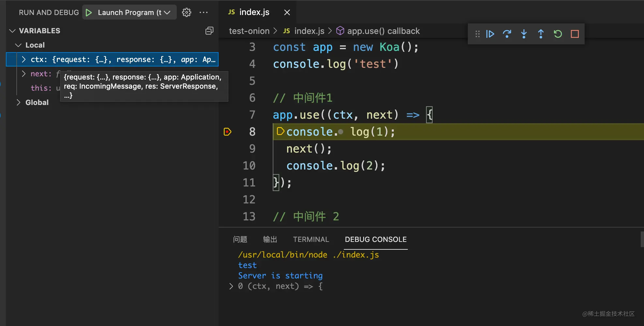
Task: Open the more actions ellipsis menu
Action: (x=204, y=12)
